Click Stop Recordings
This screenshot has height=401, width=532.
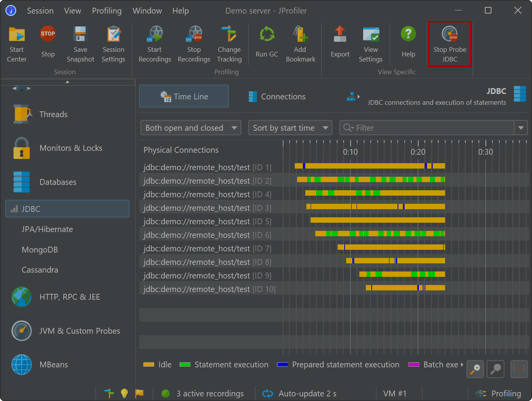coord(194,44)
